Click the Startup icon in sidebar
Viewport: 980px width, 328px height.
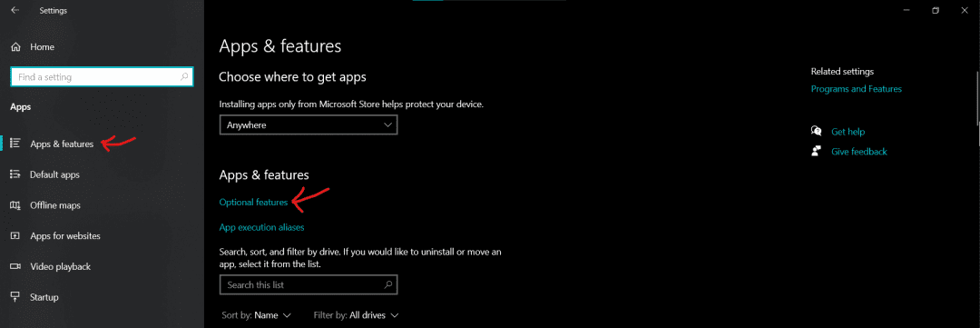coord(16,297)
